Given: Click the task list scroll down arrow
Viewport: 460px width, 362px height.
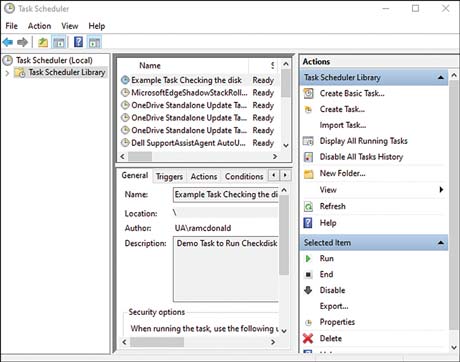Looking at the screenshot, I should (x=286, y=145).
